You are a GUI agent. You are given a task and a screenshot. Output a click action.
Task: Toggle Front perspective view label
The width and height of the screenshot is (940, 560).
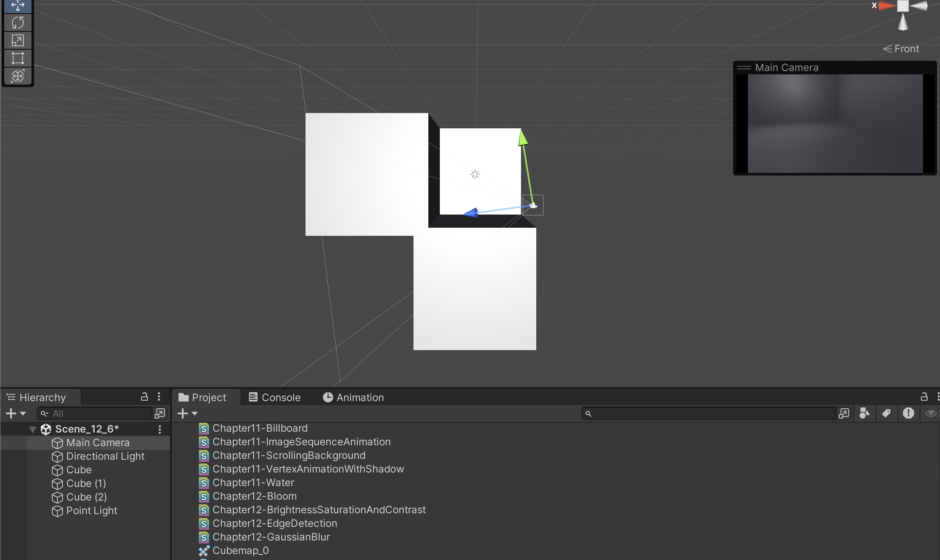[901, 49]
